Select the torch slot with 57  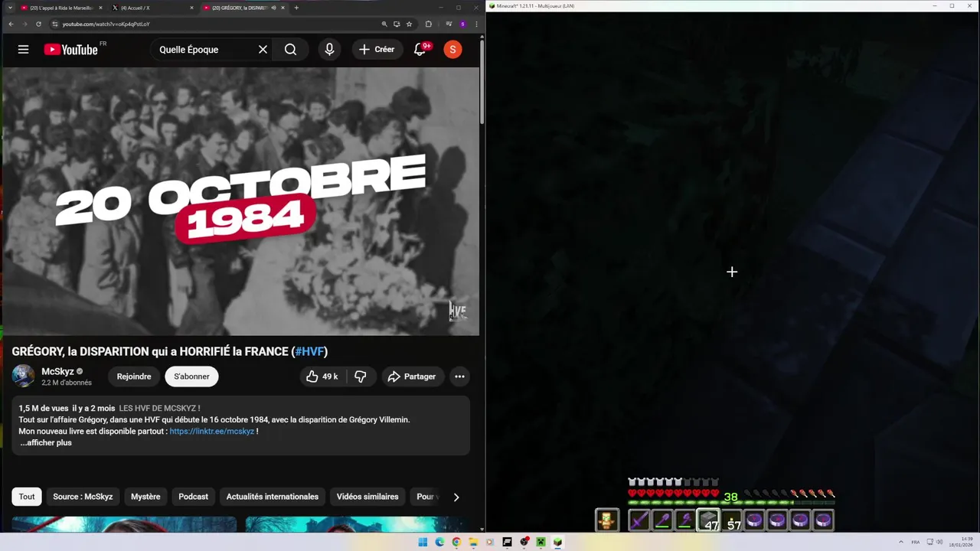click(x=731, y=520)
